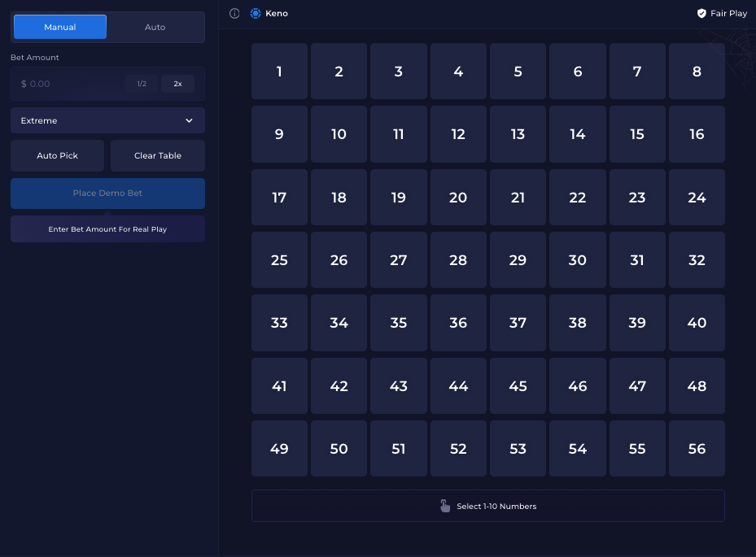Click the Keno logo icon
756x557 pixels.
256,14
